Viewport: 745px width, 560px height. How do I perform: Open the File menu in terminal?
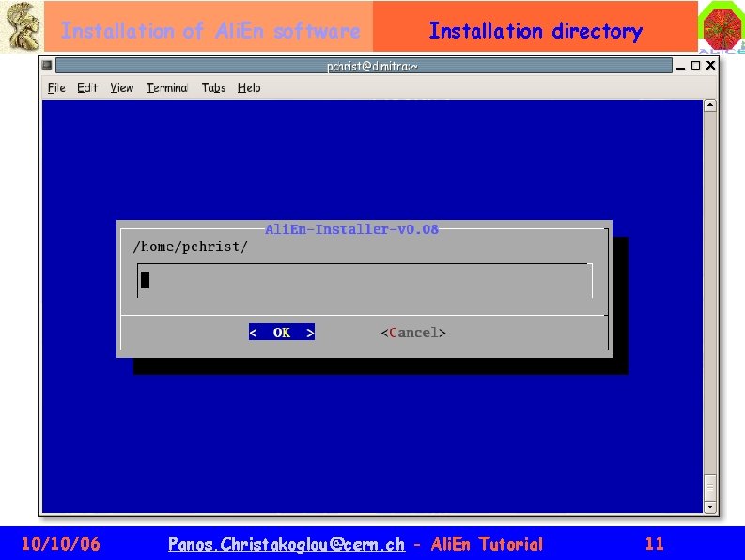(56, 88)
